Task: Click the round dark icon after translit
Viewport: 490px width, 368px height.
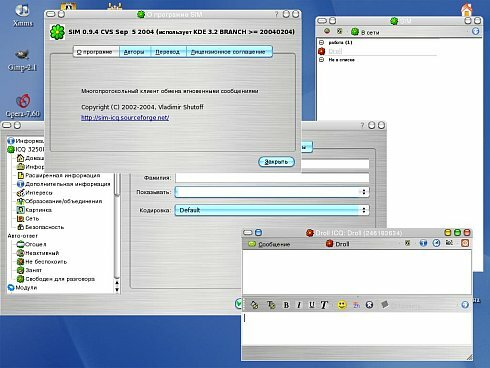Action: (369, 305)
